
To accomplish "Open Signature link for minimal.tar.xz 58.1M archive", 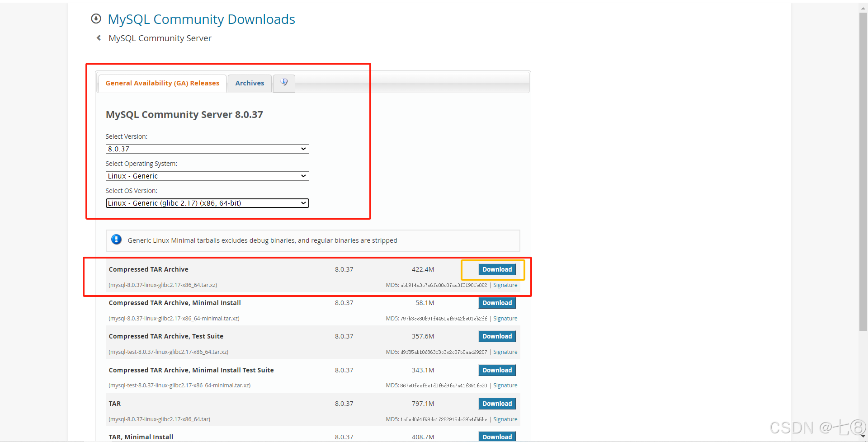I will click(505, 319).
